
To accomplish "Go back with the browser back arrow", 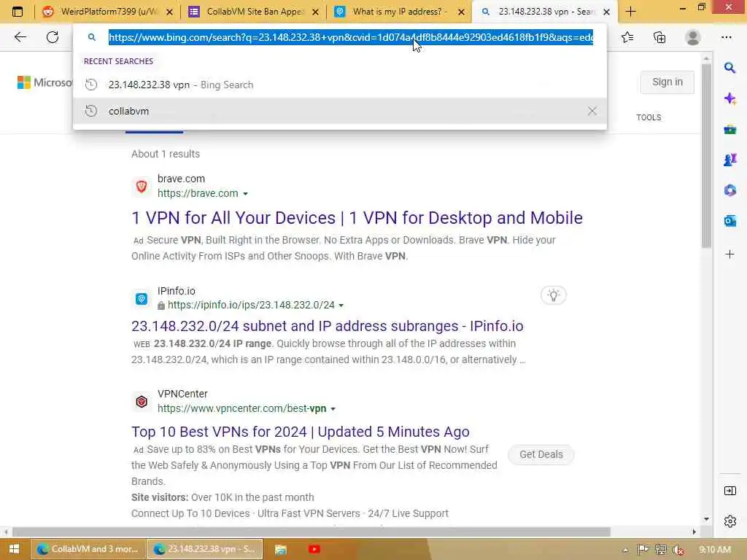I will (x=20, y=37).
